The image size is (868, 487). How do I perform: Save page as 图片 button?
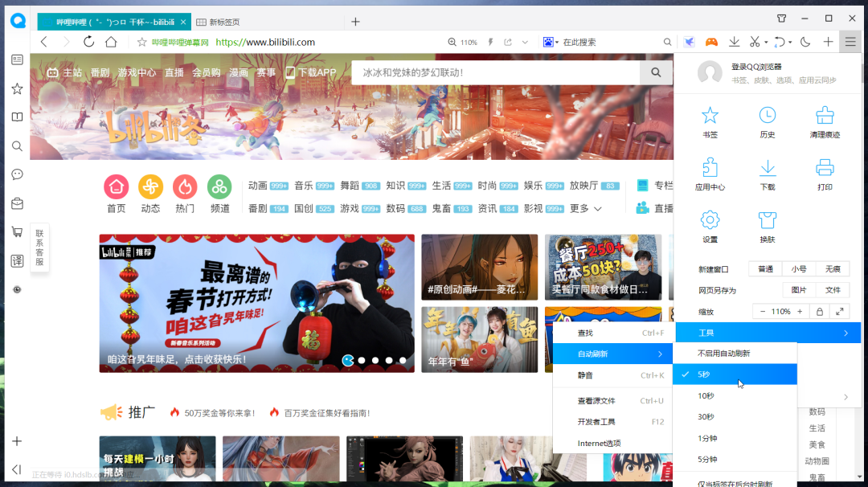tap(799, 290)
